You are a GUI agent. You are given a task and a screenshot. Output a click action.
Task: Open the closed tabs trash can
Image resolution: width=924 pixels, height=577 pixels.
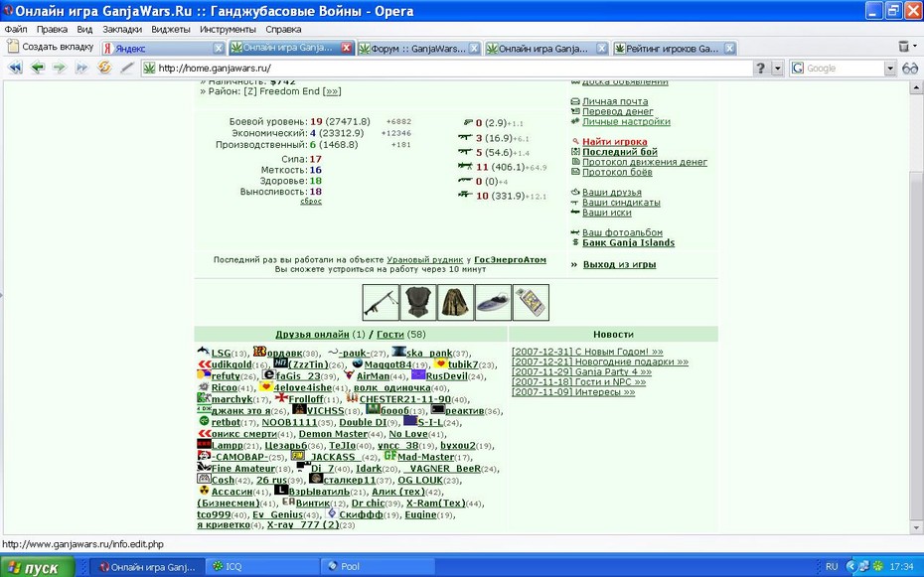click(904, 46)
